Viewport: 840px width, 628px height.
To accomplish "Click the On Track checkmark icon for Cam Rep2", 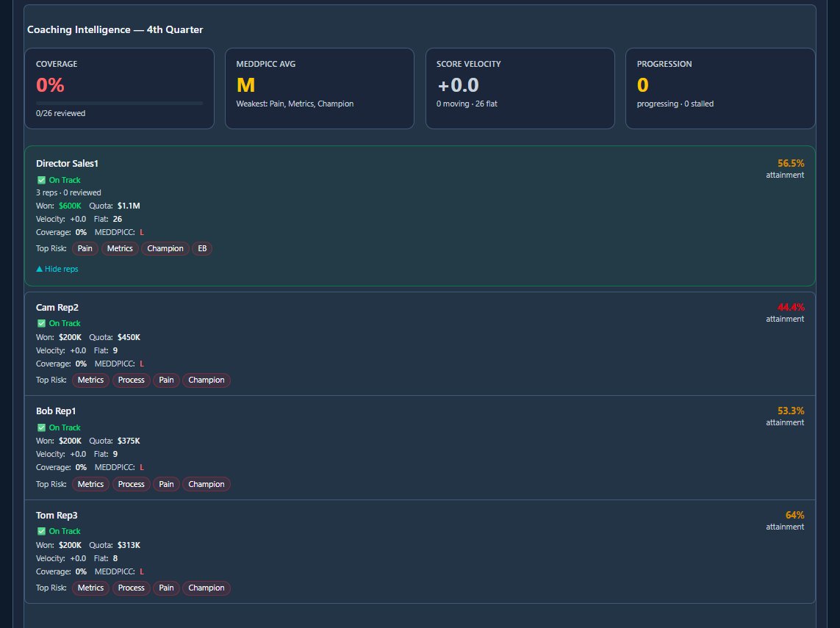I will tap(40, 323).
